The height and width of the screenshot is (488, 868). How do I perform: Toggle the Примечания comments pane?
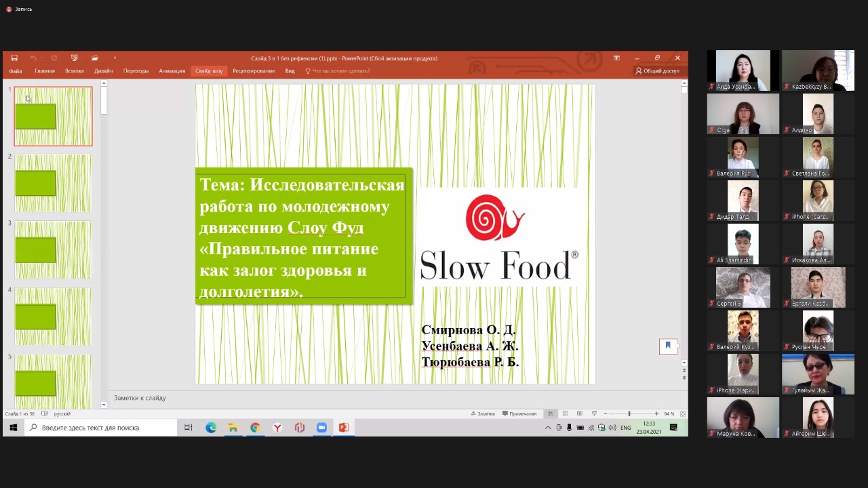519,413
